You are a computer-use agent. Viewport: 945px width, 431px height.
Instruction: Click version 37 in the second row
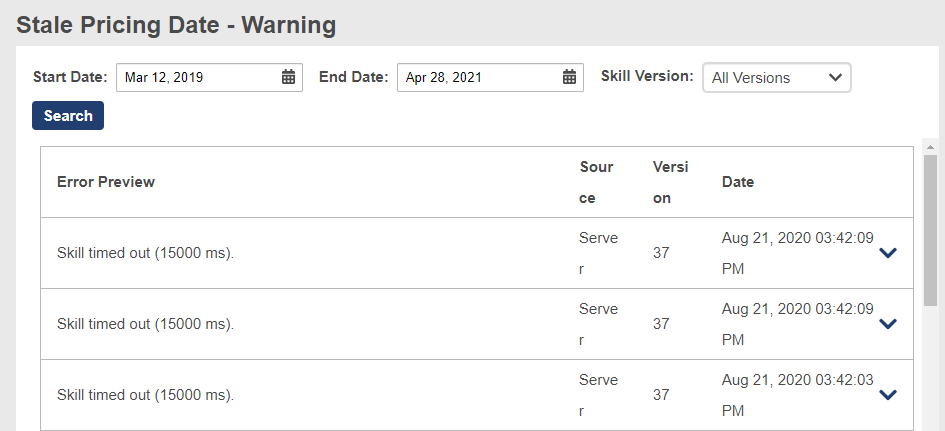point(661,324)
